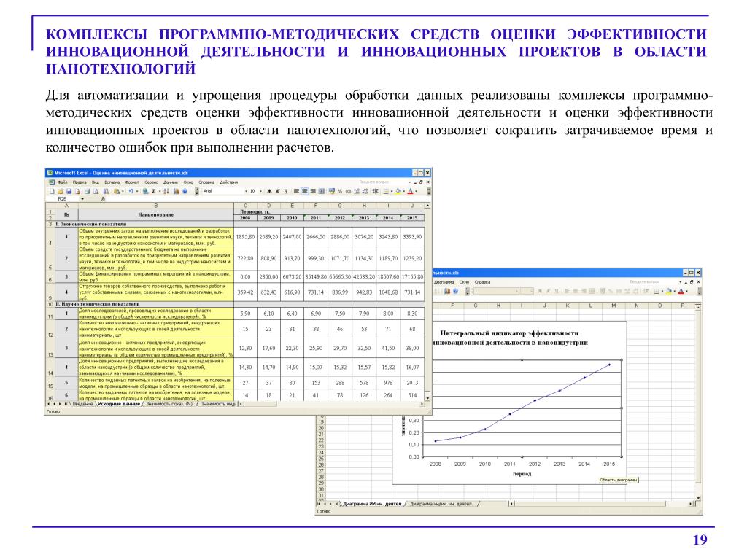The width and height of the screenshot is (747, 560).
Task: Click the Percent style icon
Action: [x=340, y=191]
